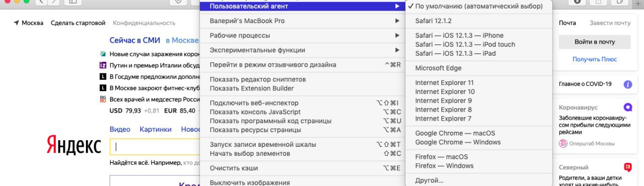Choose Подключить веб-инспектор
This screenshot has width=644, height=186.
[302, 103]
